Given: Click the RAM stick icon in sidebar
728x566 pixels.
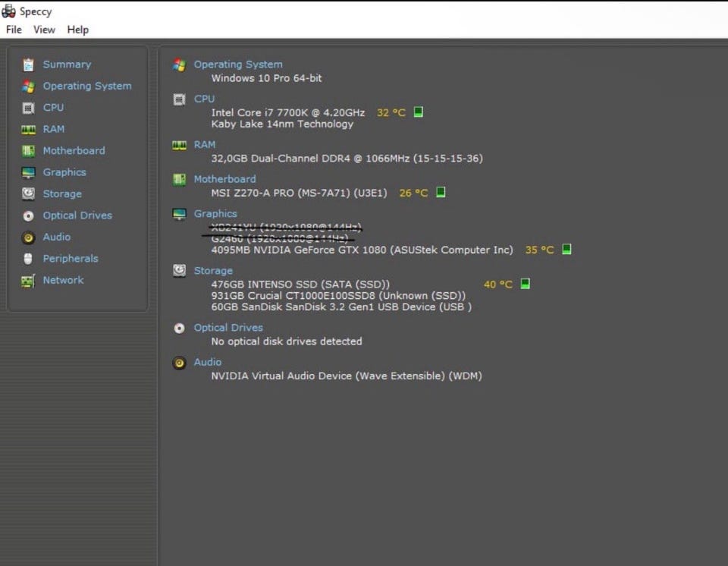Looking at the screenshot, I should point(28,130).
